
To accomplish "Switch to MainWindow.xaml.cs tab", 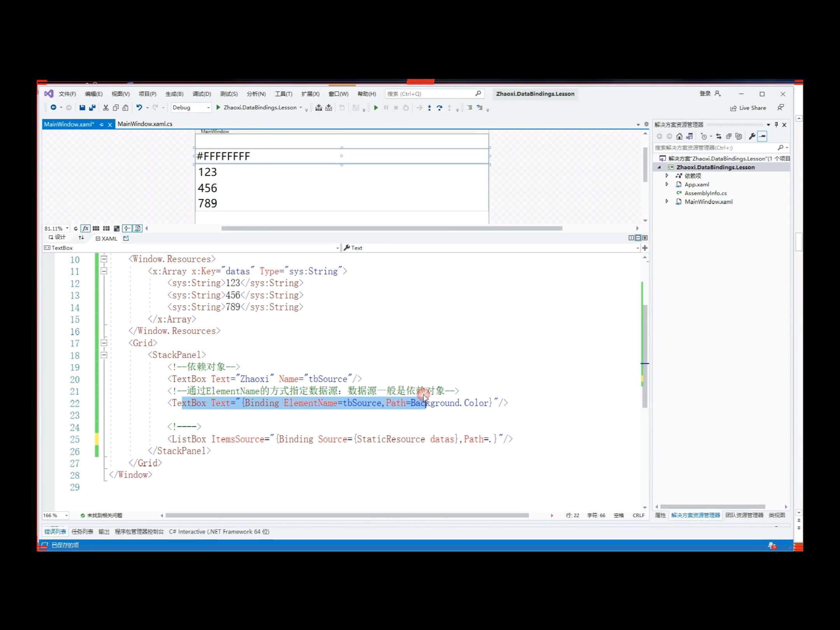I will [145, 124].
